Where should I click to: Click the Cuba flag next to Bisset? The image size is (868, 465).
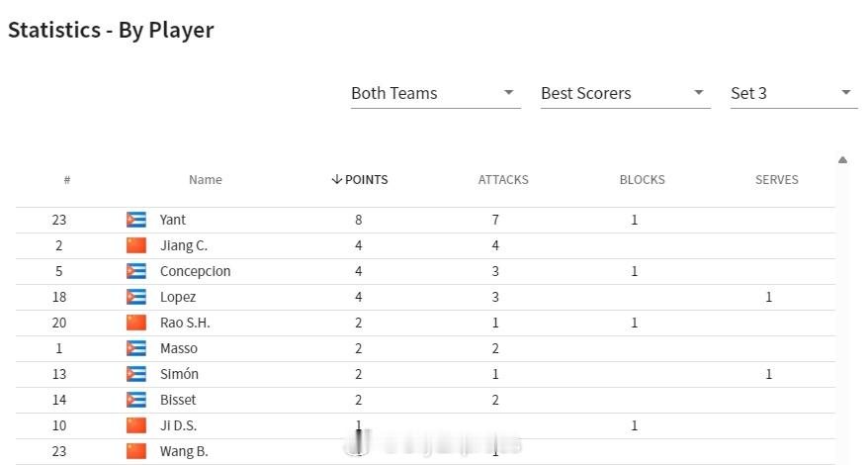click(136, 400)
